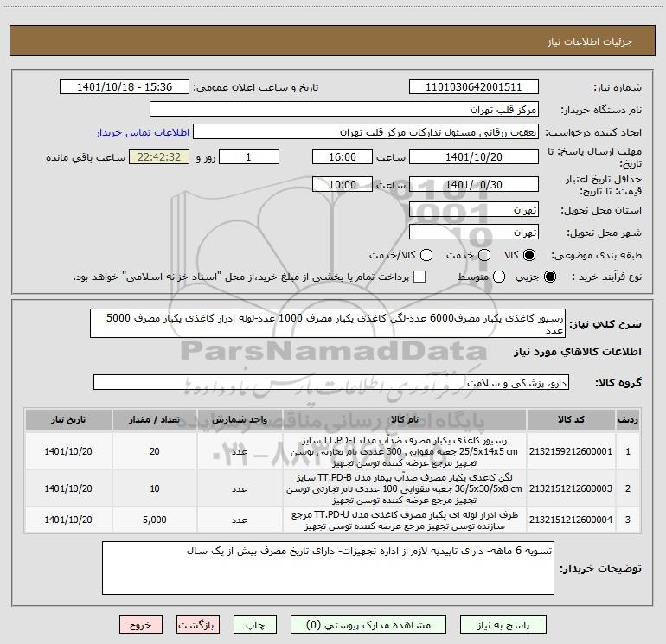
Task: Click the شرح کلی نیاز description box
Action: (328, 323)
